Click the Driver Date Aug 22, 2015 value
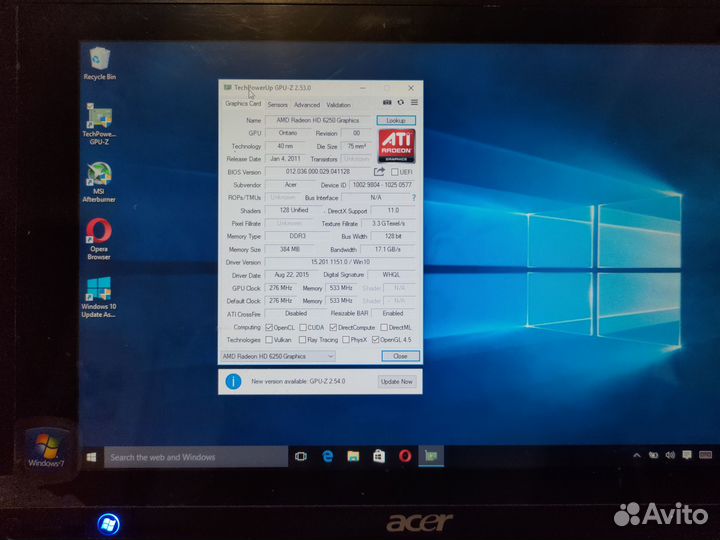The image size is (720, 540). [x=292, y=275]
